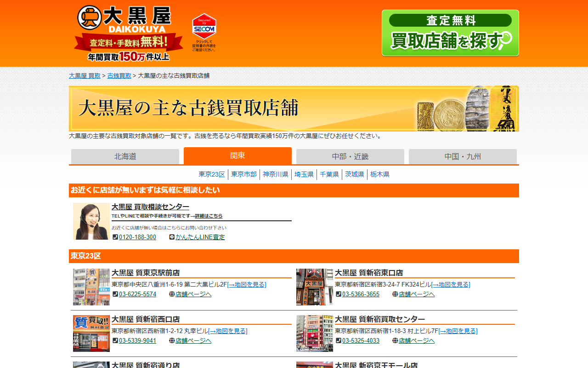Click the phone icon beside 03-5325-4033
This screenshot has height=368, width=588.
pyautogui.click(x=339, y=341)
